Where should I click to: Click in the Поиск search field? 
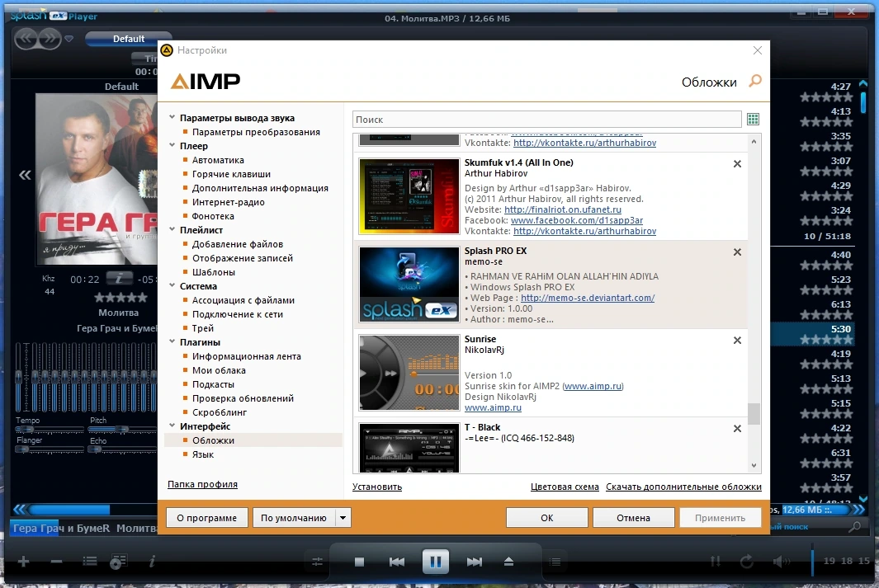pos(546,120)
